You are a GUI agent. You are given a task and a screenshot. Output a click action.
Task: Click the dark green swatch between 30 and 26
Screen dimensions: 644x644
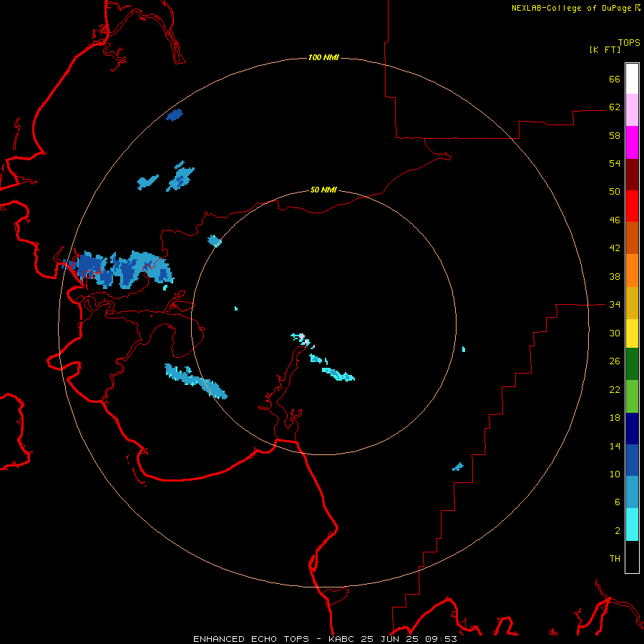[632, 364]
